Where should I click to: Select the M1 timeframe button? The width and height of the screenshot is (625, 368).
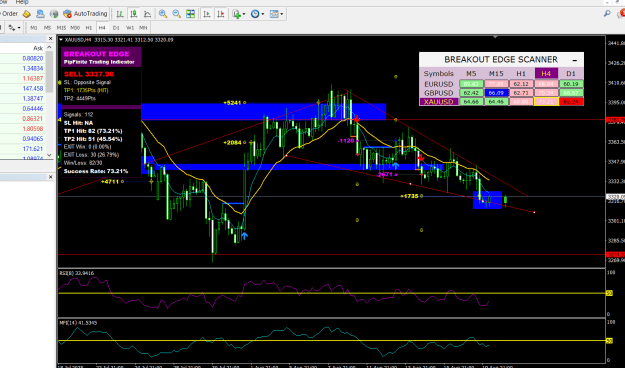34,28
